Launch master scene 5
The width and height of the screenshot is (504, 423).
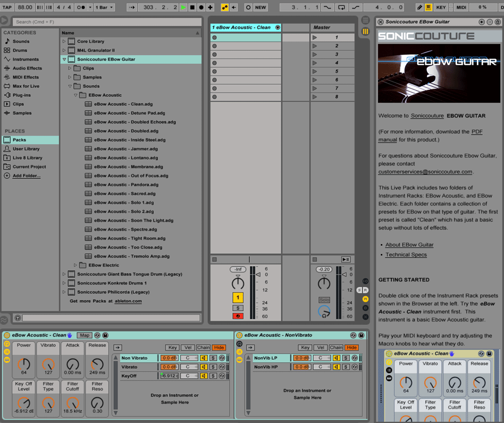coord(315,71)
